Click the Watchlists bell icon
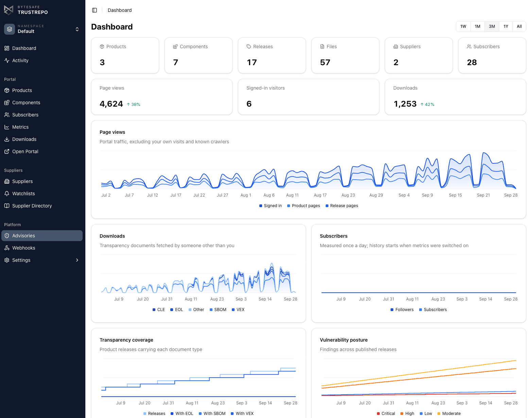This screenshot has width=532, height=418. (7, 194)
